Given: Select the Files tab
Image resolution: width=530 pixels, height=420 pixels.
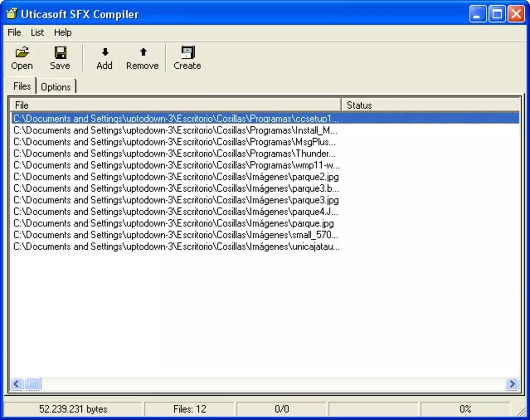Looking at the screenshot, I should coord(22,86).
